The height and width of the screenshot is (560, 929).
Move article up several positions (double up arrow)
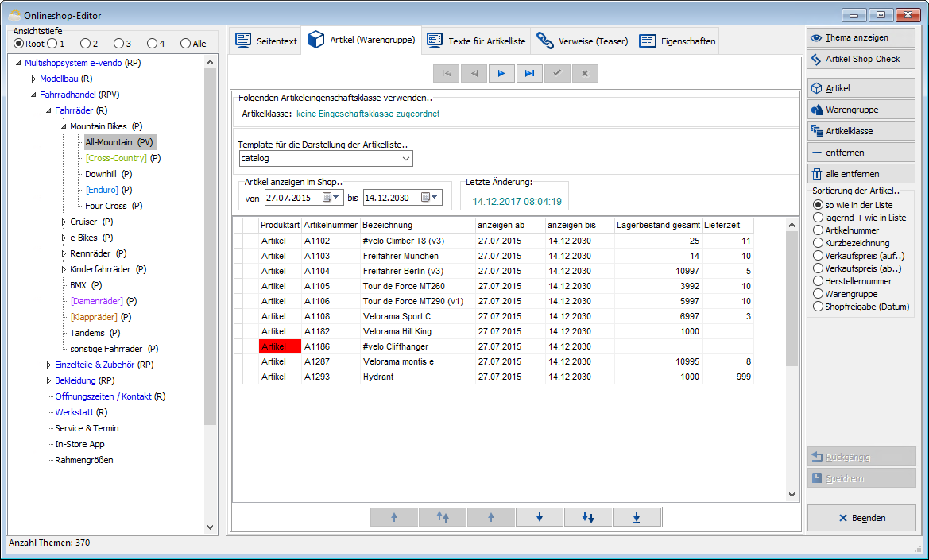point(443,517)
